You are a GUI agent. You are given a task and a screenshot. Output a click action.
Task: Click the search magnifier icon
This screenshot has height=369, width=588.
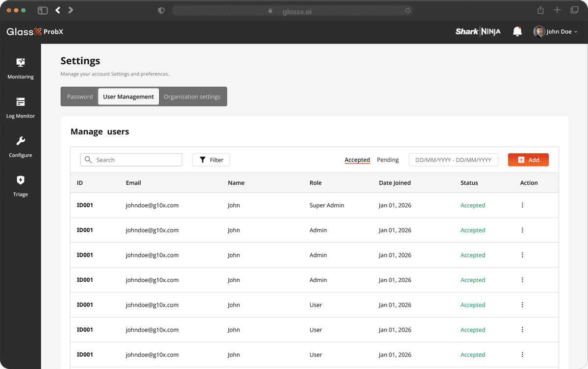point(88,160)
